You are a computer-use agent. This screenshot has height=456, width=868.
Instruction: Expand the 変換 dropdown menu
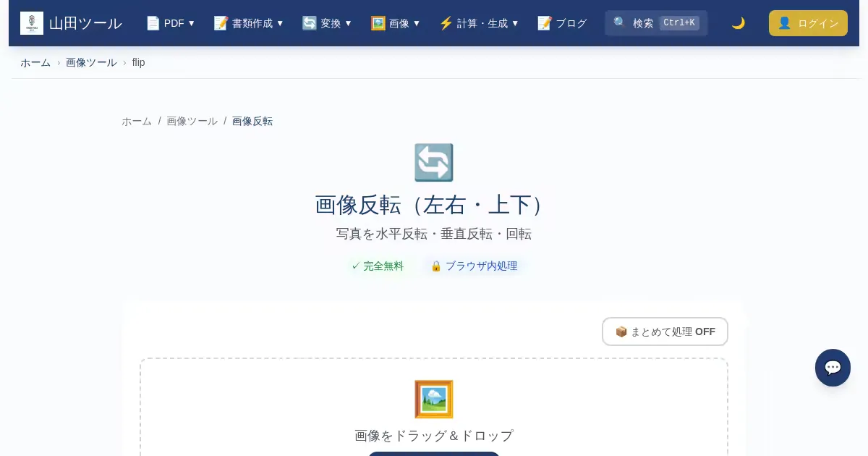click(x=327, y=23)
